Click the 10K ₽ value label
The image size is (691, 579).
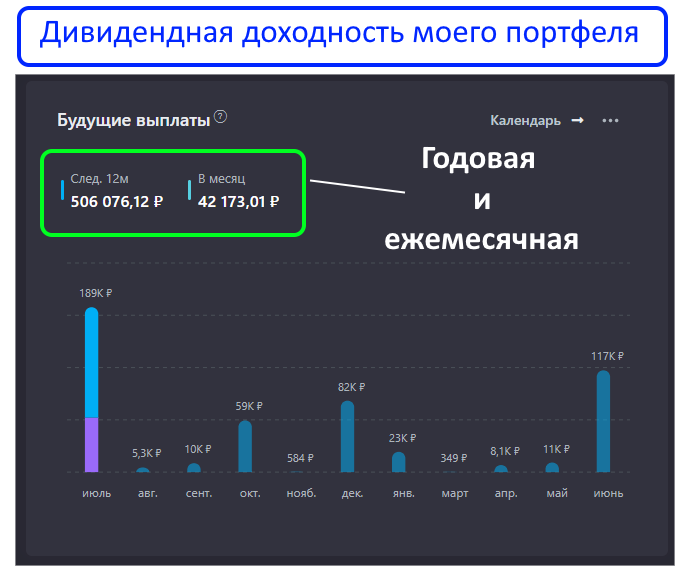(198, 449)
